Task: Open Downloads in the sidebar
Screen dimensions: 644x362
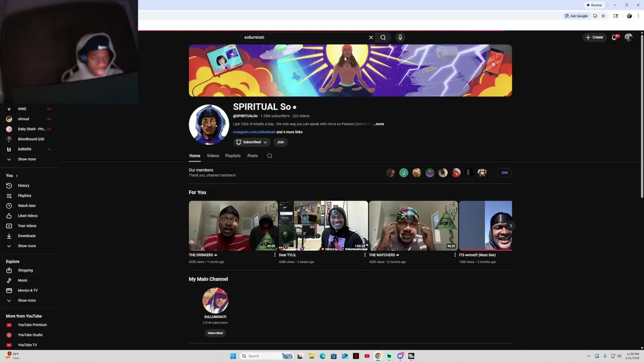Action: click(27, 236)
